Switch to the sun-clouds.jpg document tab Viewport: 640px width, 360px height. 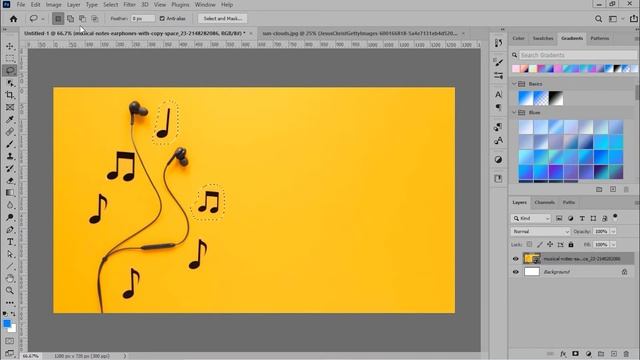[359, 33]
